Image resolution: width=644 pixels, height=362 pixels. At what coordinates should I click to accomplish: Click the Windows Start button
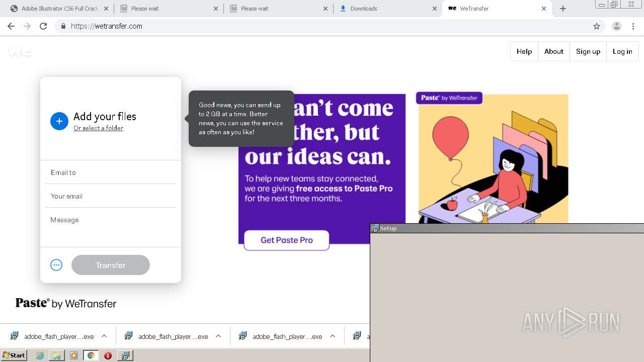pyautogui.click(x=14, y=355)
